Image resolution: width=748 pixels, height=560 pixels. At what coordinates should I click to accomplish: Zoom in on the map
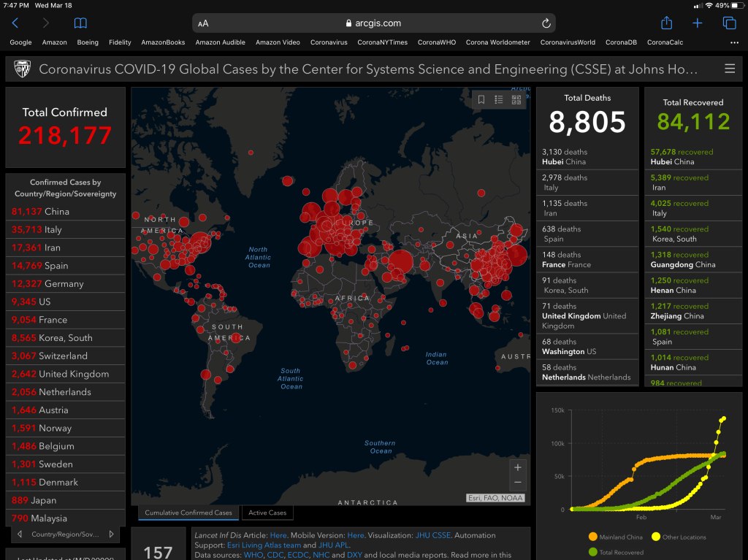tap(517, 467)
